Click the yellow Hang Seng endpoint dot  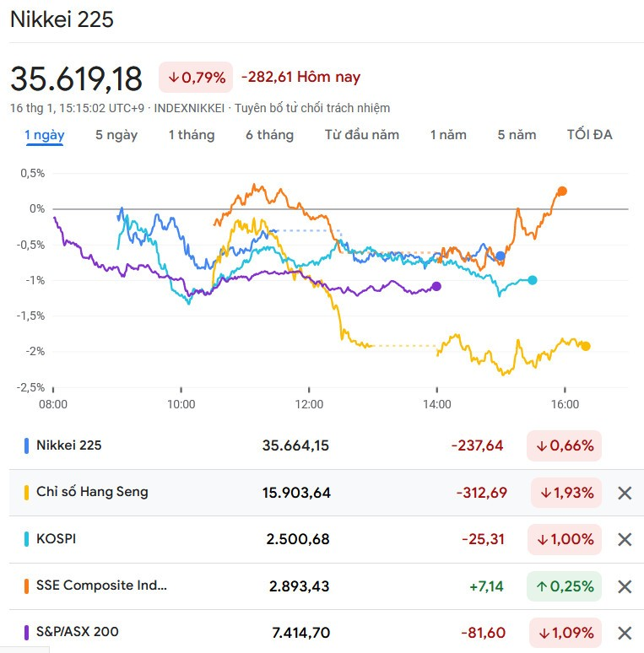[x=586, y=346]
